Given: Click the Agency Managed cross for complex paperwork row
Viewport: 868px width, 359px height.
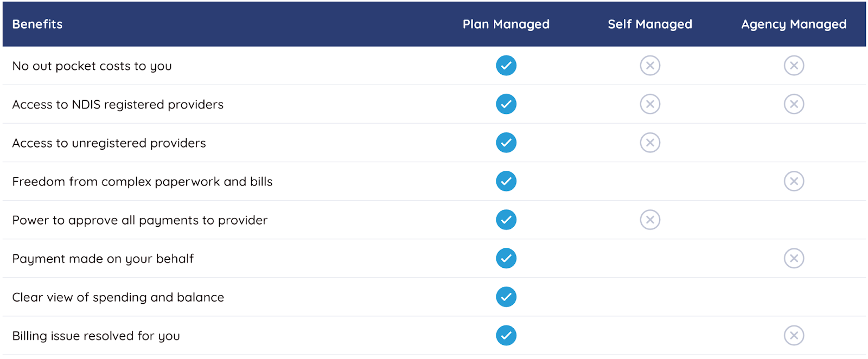Looking at the screenshot, I should (x=793, y=181).
